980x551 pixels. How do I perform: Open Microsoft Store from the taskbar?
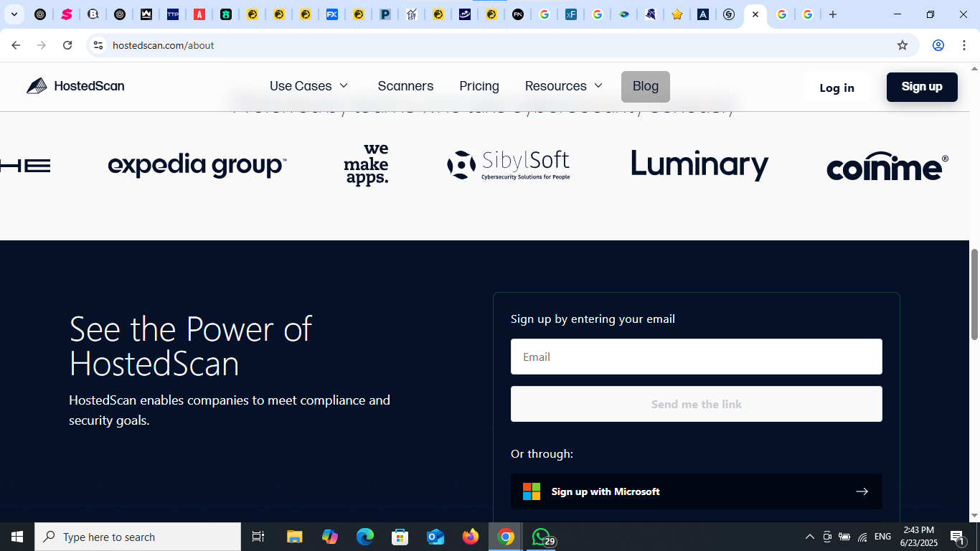pos(400,537)
